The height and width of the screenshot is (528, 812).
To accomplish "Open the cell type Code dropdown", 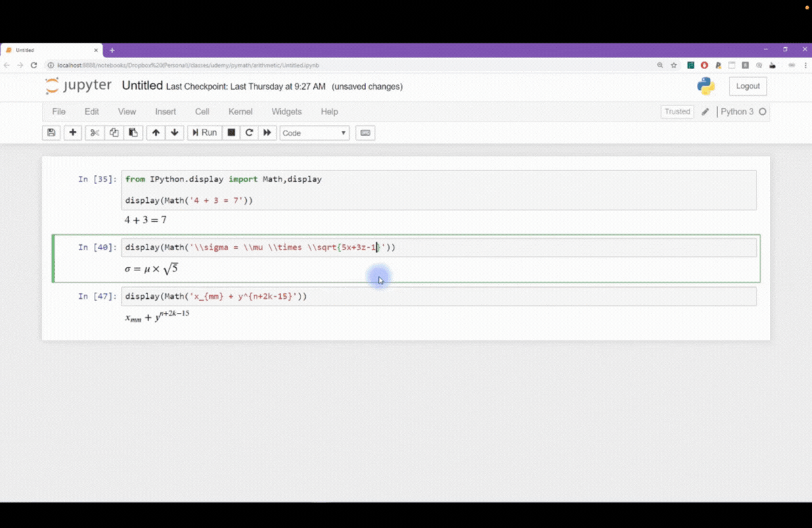I will pos(314,133).
